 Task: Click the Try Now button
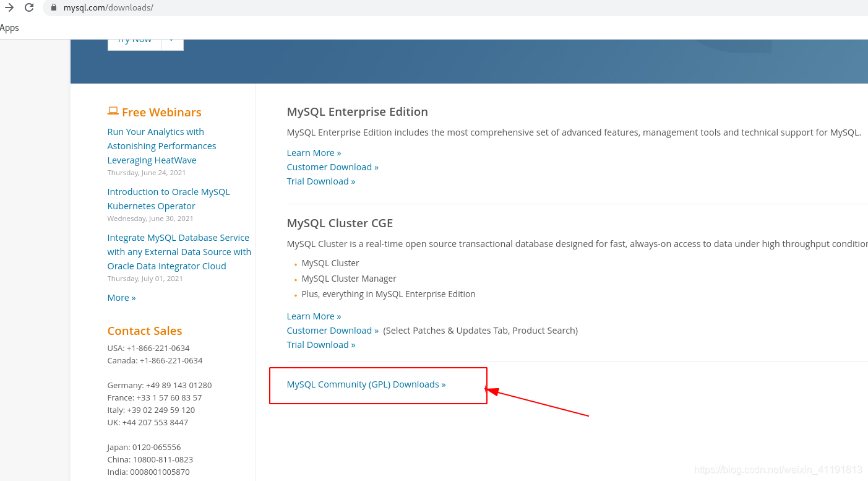tap(134, 41)
